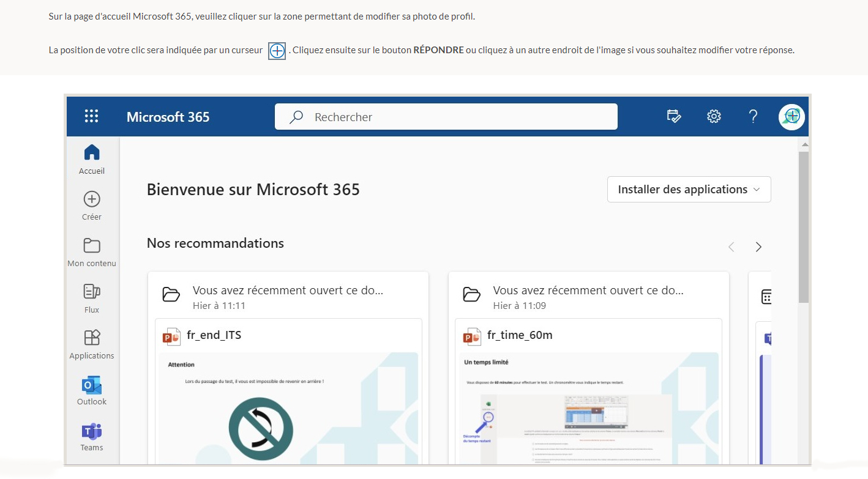
Task: Open Créer in the left sidebar
Action: pyautogui.click(x=92, y=205)
